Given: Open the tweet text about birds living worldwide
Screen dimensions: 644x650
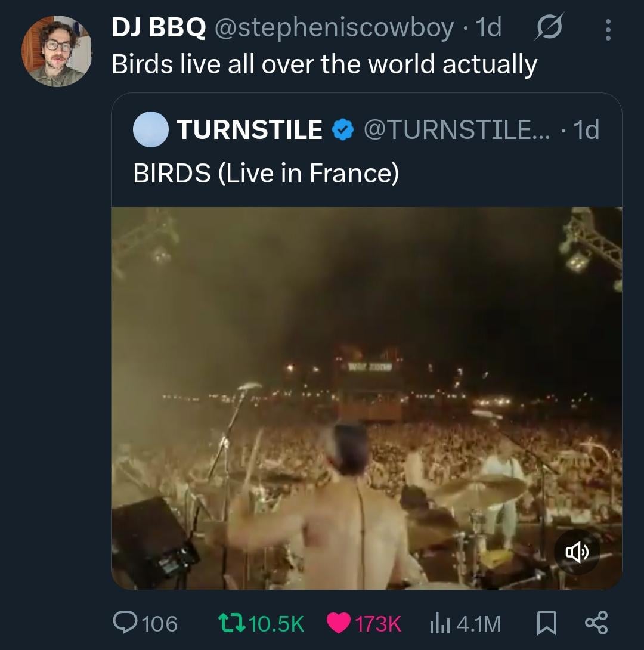Looking at the screenshot, I should coord(324,64).
